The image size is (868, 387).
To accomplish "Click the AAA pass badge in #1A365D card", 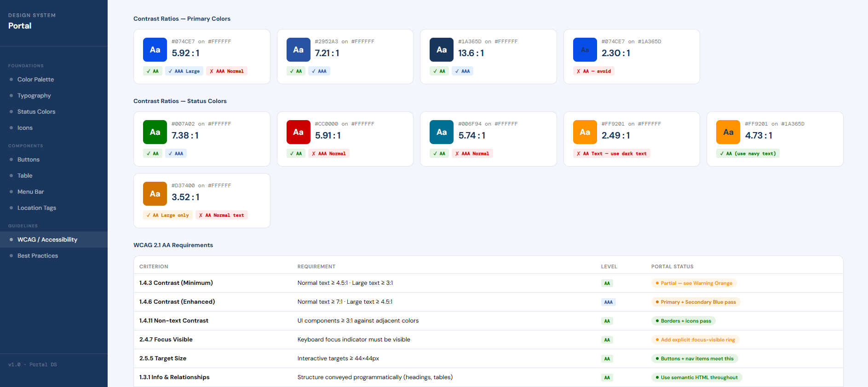I will point(462,71).
